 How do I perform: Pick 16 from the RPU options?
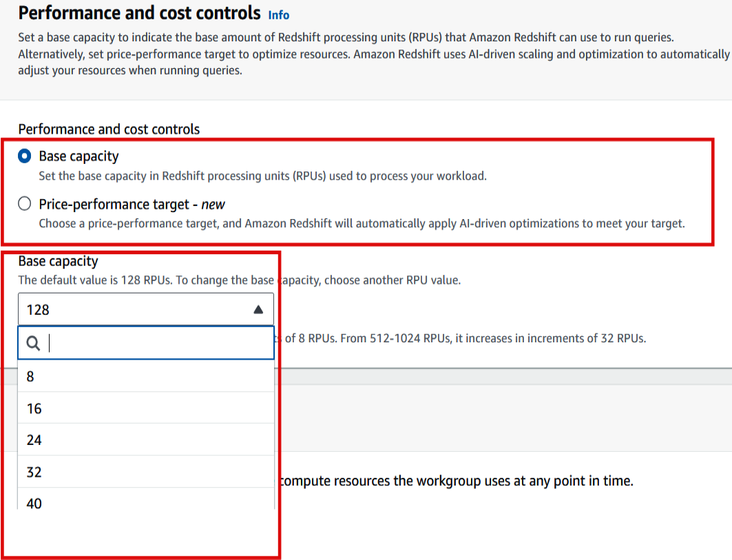pyautogui.click(x=34, y=408)
